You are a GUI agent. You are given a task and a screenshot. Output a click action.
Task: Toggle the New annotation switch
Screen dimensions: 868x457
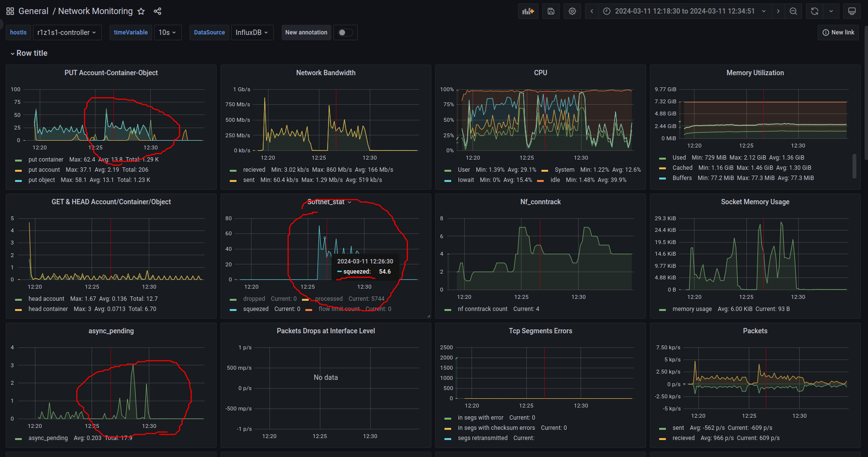tap(345, 33)
